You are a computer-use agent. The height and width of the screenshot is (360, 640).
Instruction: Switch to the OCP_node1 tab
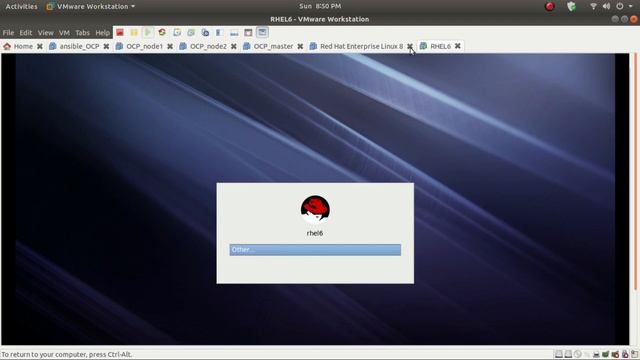(x=144, y=46)
